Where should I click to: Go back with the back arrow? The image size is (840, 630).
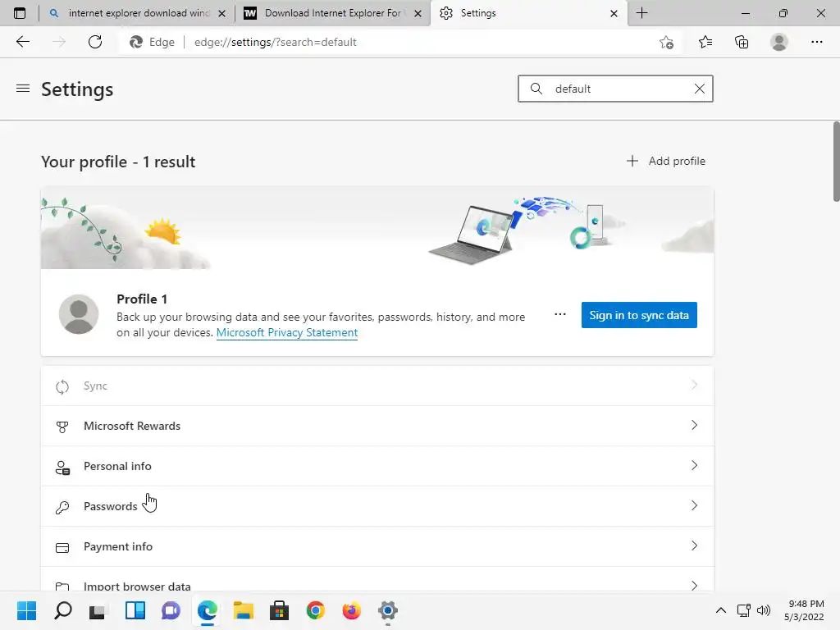(x=23, y=42)
